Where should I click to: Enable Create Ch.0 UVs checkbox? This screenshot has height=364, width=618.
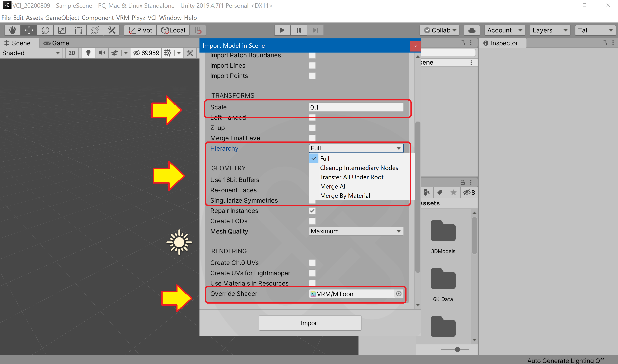click(312, 263)
